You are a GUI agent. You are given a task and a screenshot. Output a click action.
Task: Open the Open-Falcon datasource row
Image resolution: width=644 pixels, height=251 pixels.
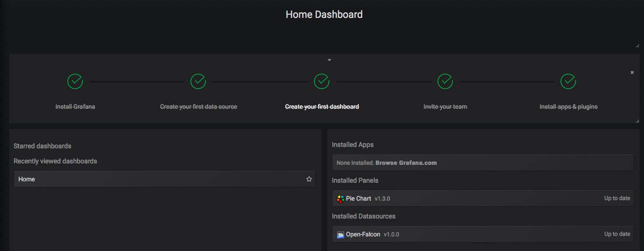click(483, 235)
